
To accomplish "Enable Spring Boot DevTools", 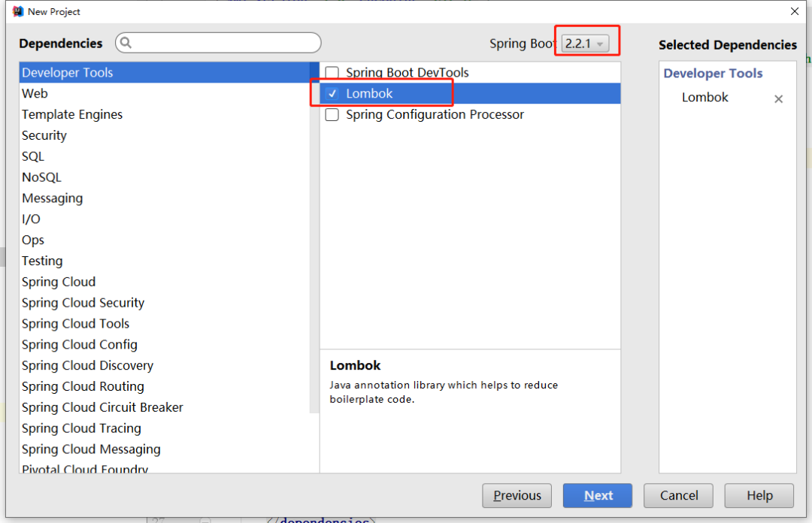I will point(332,72).
